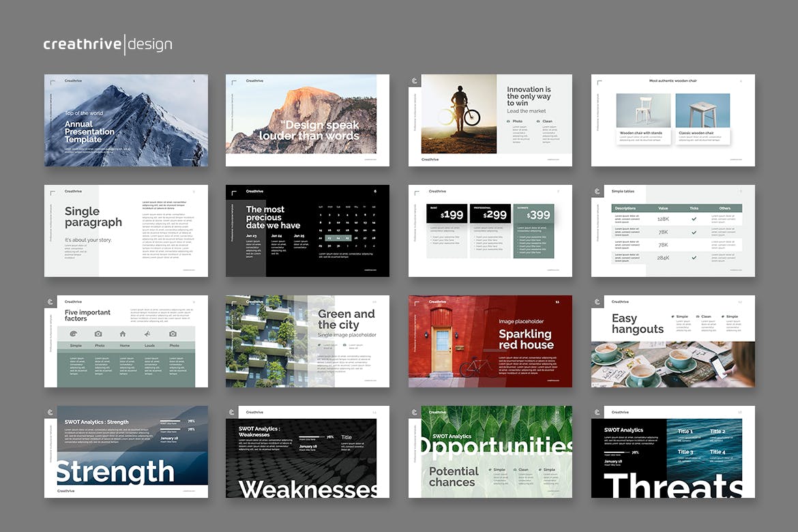Click the checkmark in the 284K table row
The image size is (798, 532).
tap(694, 257)
